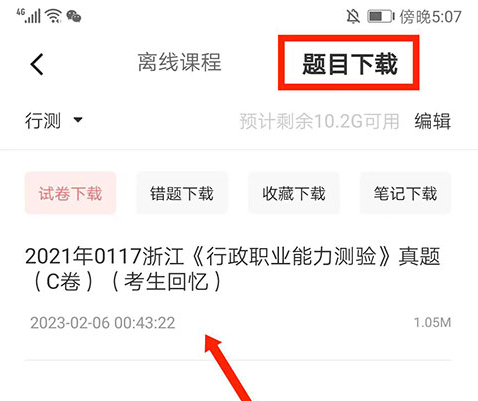Switch to the 题目下载 tab
Viewport: 478px width, 401px height.
(x=349, y=63)
